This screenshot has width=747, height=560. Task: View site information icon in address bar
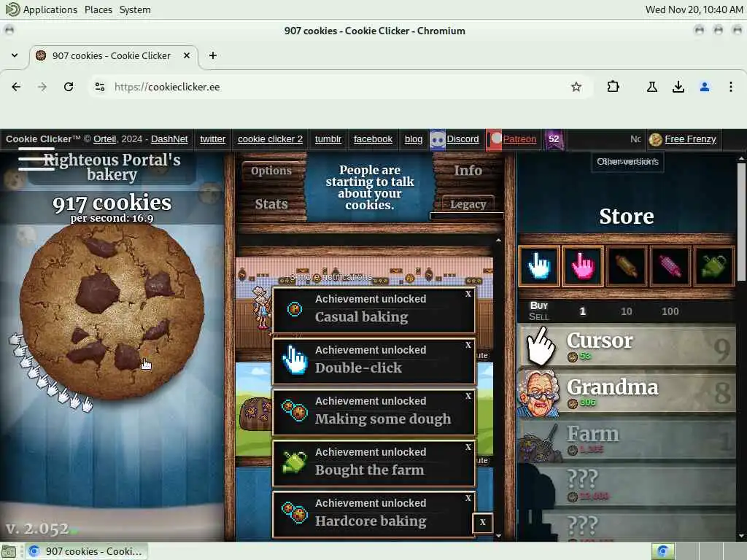(x=99, y=87)
